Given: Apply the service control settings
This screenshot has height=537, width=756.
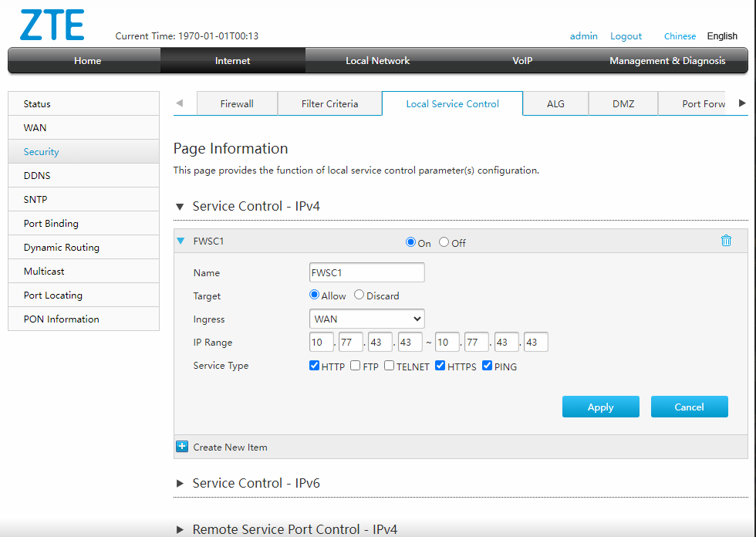Looking at the screenshot, I should tap(601, 407).
